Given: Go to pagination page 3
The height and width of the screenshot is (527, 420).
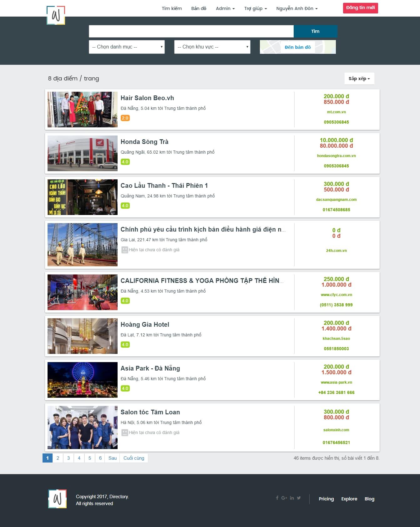Looking at the screenshot, I should pos(68,458).
